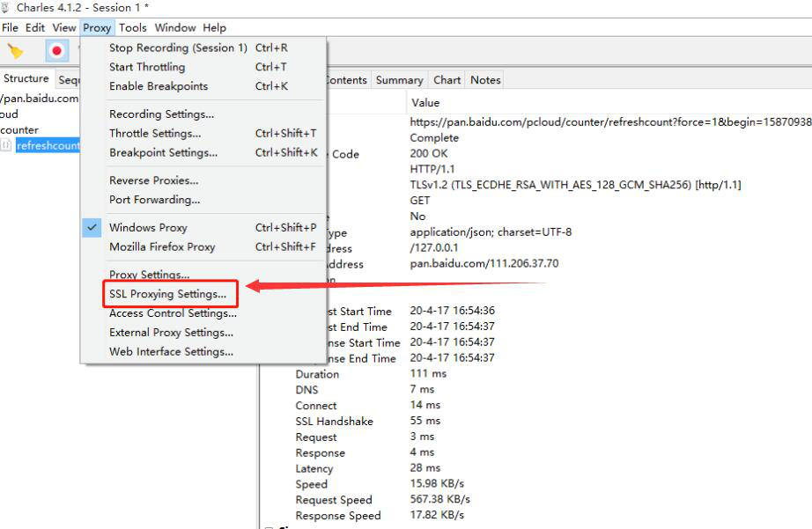Select the pan.baidu.com host node
The image size is (812, 529).
click(40, 99)
